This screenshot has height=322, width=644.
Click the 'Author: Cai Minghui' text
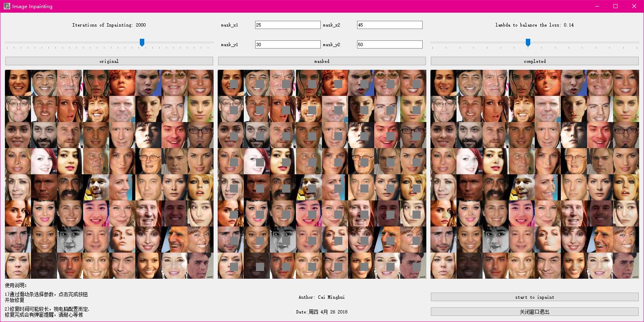[x=322, y=297]
